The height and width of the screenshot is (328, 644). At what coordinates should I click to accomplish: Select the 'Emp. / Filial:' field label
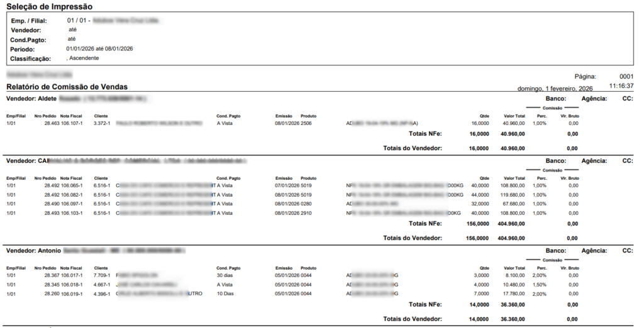pos(29,21)
